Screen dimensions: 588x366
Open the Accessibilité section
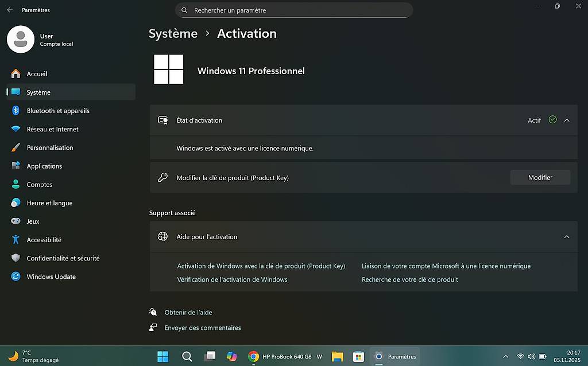[44, 240]
